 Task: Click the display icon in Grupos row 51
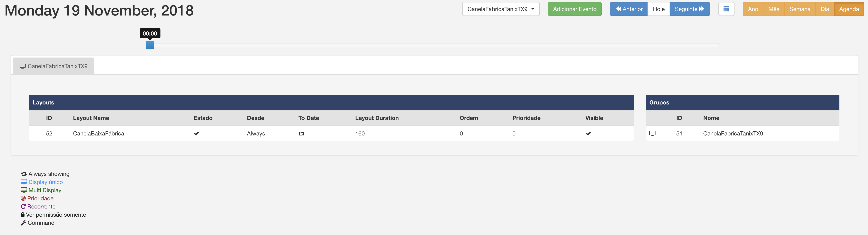tap(652, 134)
